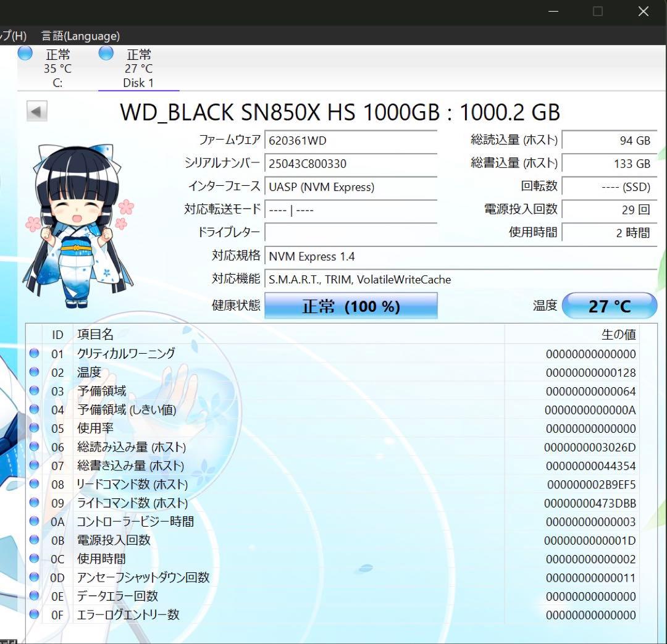Image resolution: width=667 pixels, height=644 pixels.
Task: Click status dot for 0B 電源投入回数 row
Action: pyautogui.click(x=35, y=540)
